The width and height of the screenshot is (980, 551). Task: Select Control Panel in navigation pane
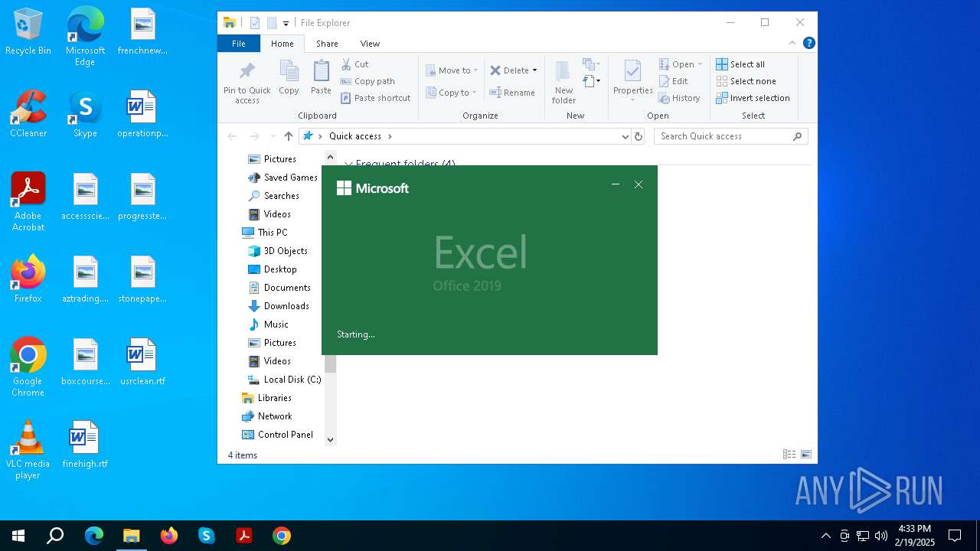tap(277, 435)
